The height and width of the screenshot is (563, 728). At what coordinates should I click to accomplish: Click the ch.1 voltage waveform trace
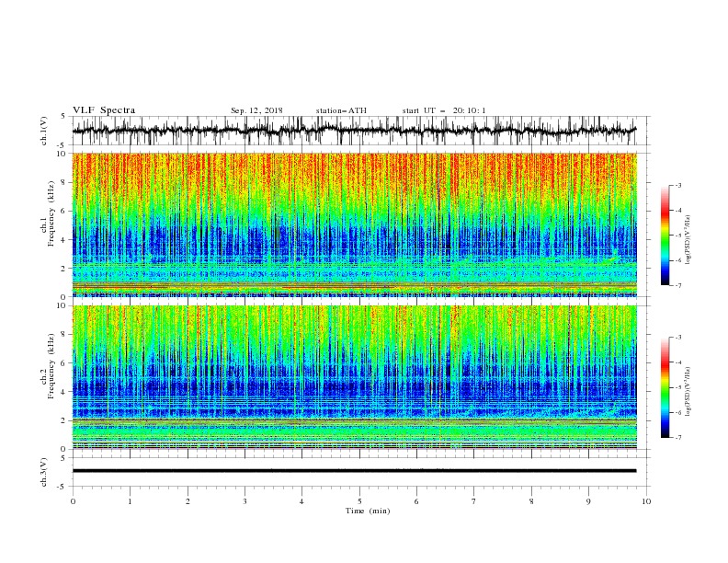pos(354,131)
